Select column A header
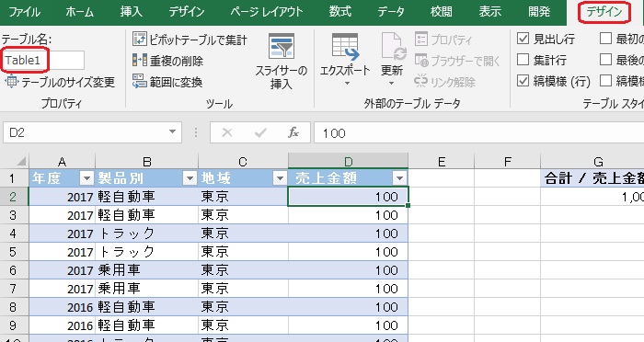The width and height of the screenshot is (644, 342). tap(62, 162)
